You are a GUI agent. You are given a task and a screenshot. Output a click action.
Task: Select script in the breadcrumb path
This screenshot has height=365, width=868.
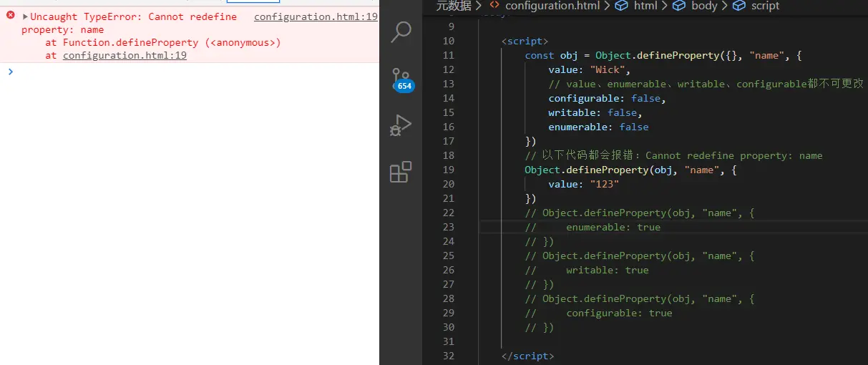765,6
